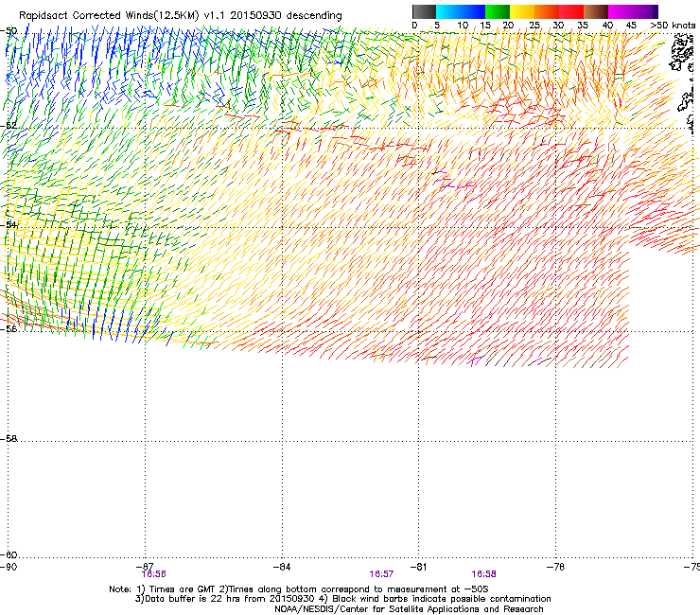The height and width of the screenshot is (615, 700).
Task: Click the magenta 40-45 knots color segment
Action: tap(621, 11)
